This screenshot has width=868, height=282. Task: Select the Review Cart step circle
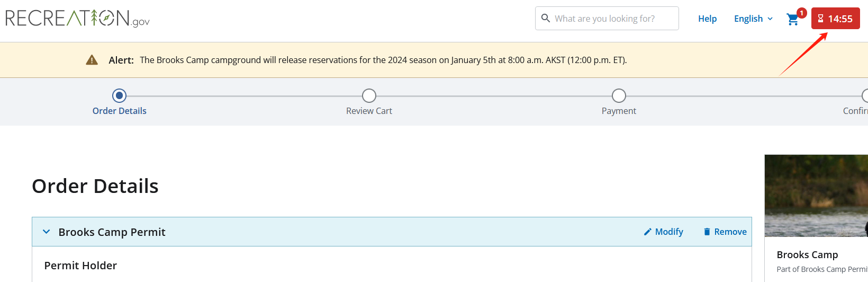pyautogui.click(x=369, y=95)
